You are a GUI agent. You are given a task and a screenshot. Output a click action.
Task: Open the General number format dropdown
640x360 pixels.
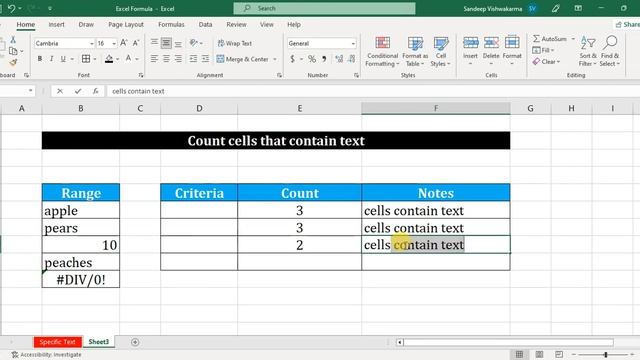[353, 43]
